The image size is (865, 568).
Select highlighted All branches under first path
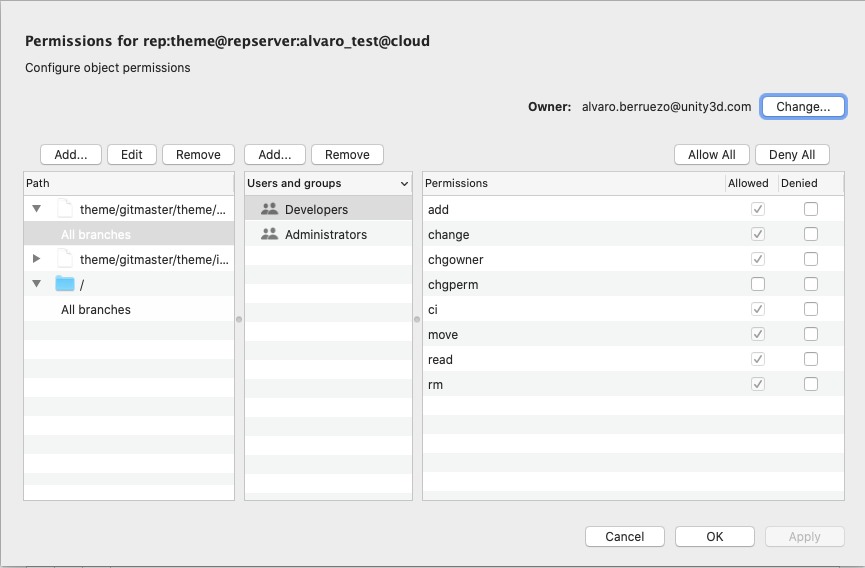pyautogui.click(x=129, y=234)
